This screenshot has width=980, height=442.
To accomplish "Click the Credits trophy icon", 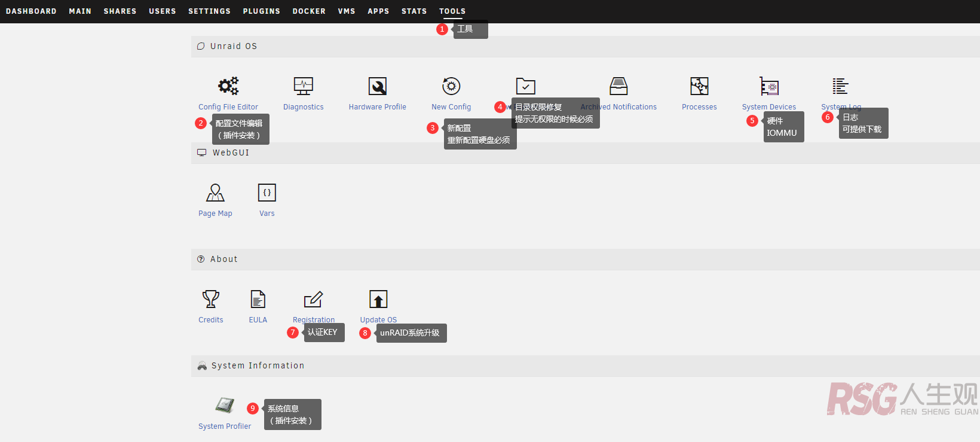I will (211, 299).
